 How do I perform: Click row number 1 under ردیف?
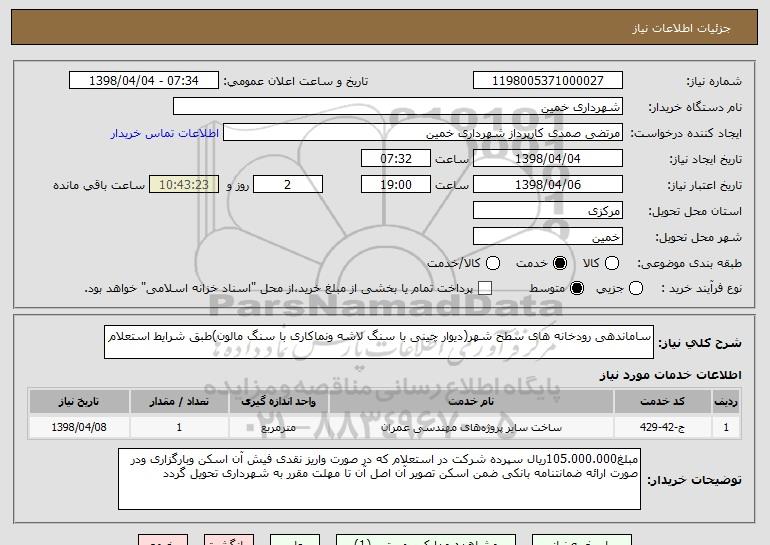pyautogui.click(x=726, y=427)
